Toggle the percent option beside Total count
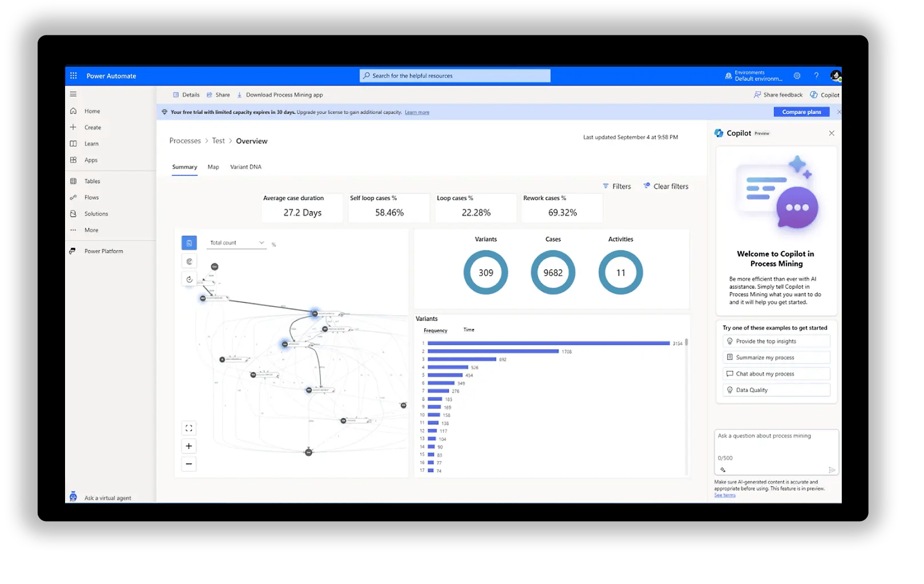 (274, 245)
